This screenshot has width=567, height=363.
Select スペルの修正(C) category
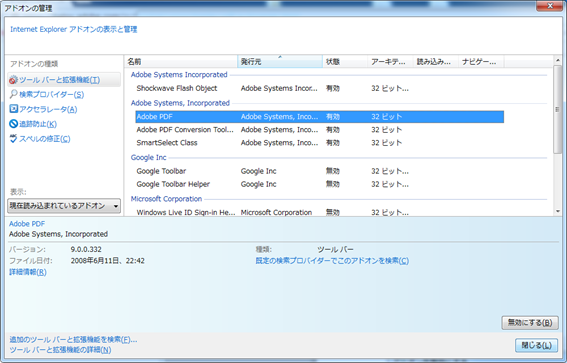(44, 139)
